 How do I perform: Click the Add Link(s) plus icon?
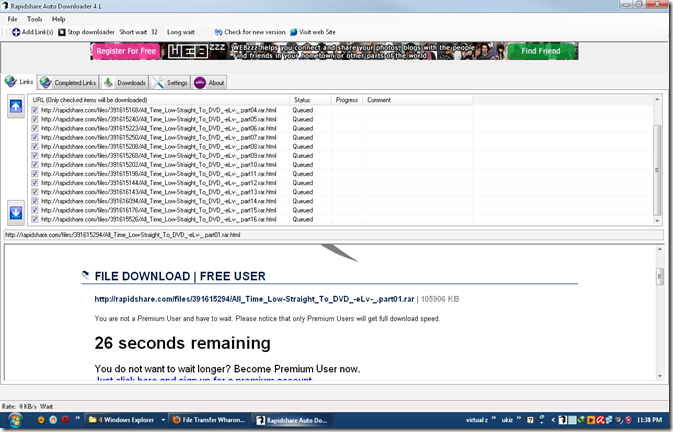click(16, 32)
